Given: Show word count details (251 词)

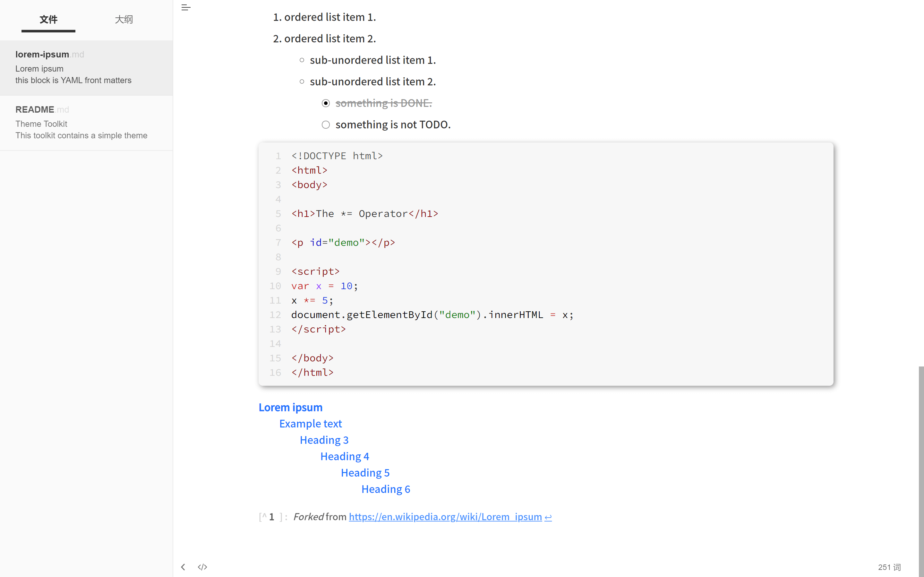Looking at the screenshot, I should 889,567.
